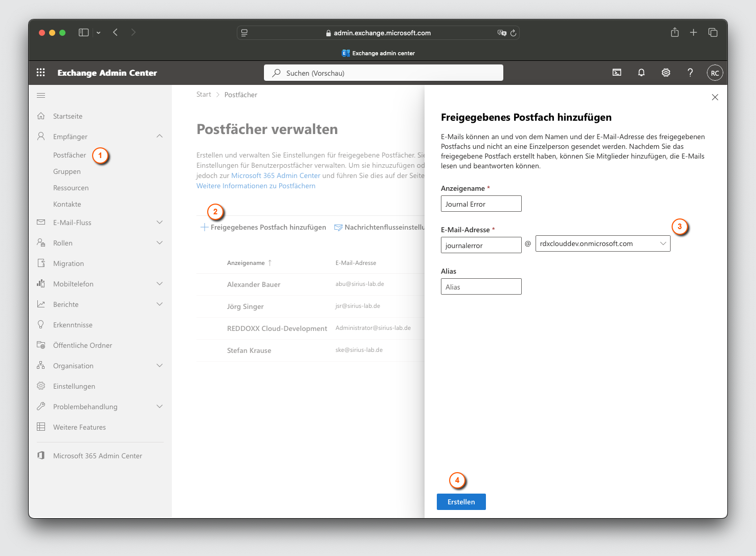Select the Jörg Singer mailbox row

310,306
